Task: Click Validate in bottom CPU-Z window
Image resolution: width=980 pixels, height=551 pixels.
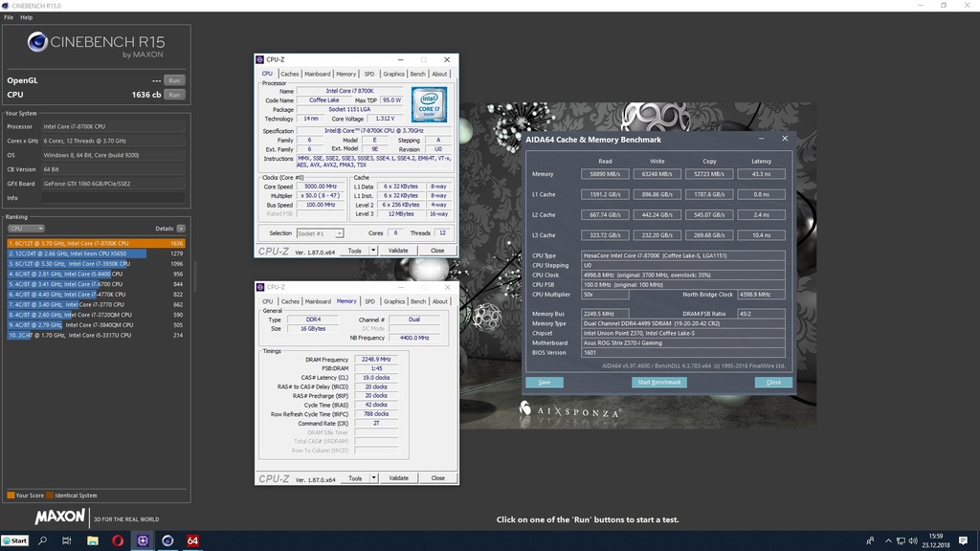Action: [399, 478]
